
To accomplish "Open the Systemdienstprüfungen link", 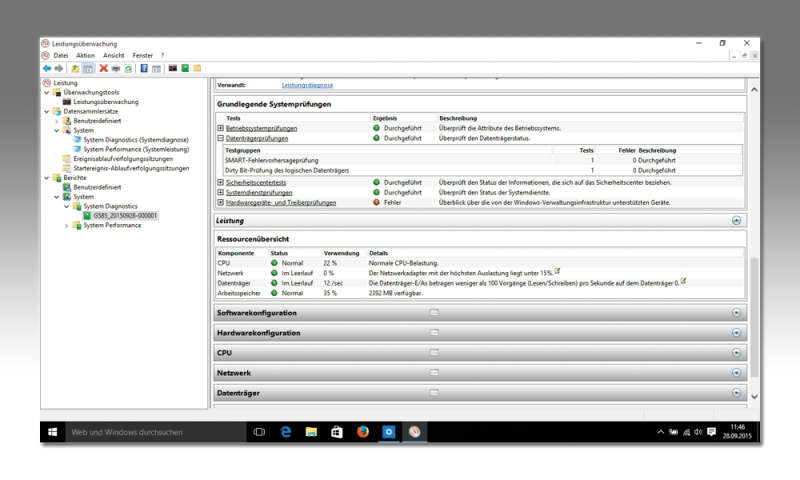I will click(259, 192).
